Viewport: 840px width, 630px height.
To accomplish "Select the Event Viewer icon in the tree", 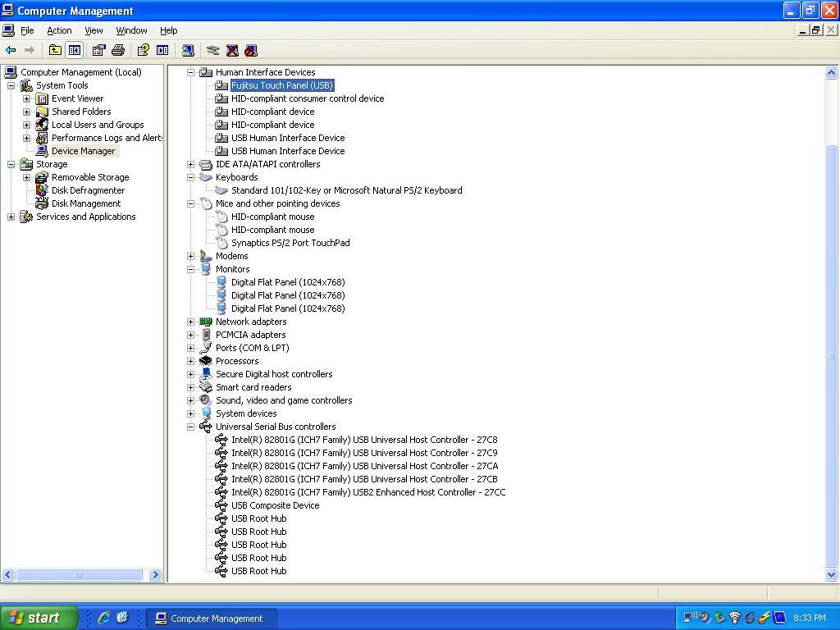I will pos(42,98).
